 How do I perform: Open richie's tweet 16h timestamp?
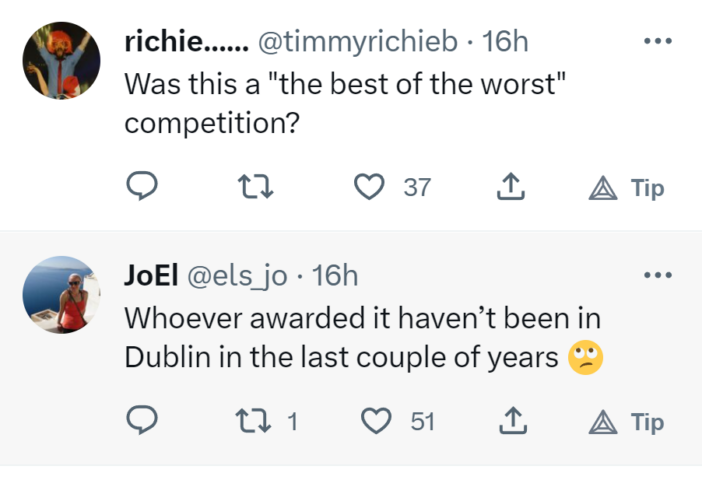506,43
